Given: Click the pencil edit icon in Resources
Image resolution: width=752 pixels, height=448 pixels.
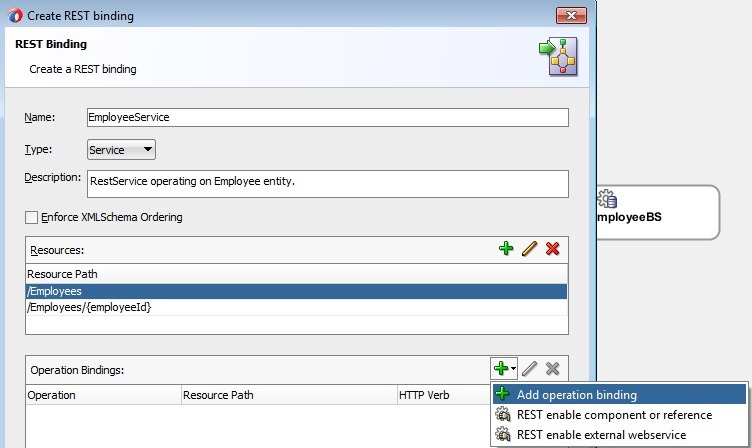Looking at the screenshot, I should [x=529, y=248].
